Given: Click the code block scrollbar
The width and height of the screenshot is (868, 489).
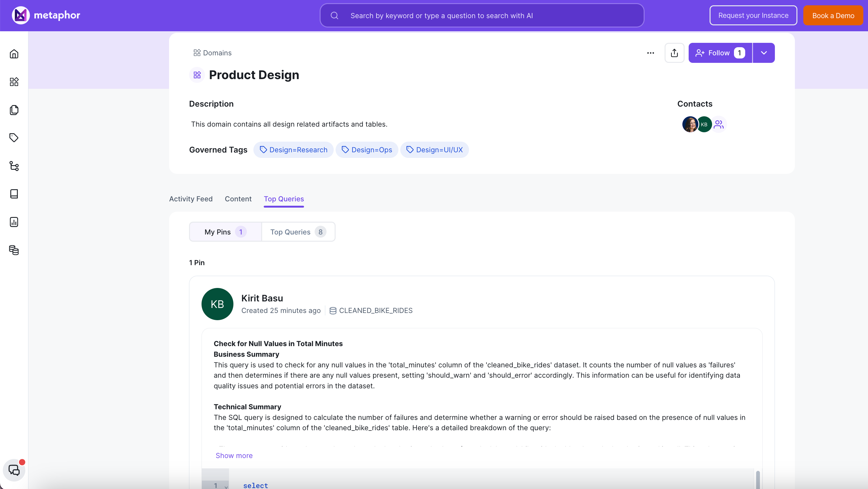Looking at the screenshot, I should pos(758,480).
